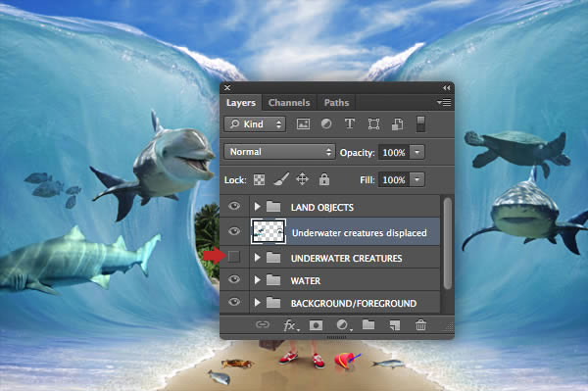Create a new group folder icon
The width and height of the screenshot is (588, 391).
coord(368,324)
